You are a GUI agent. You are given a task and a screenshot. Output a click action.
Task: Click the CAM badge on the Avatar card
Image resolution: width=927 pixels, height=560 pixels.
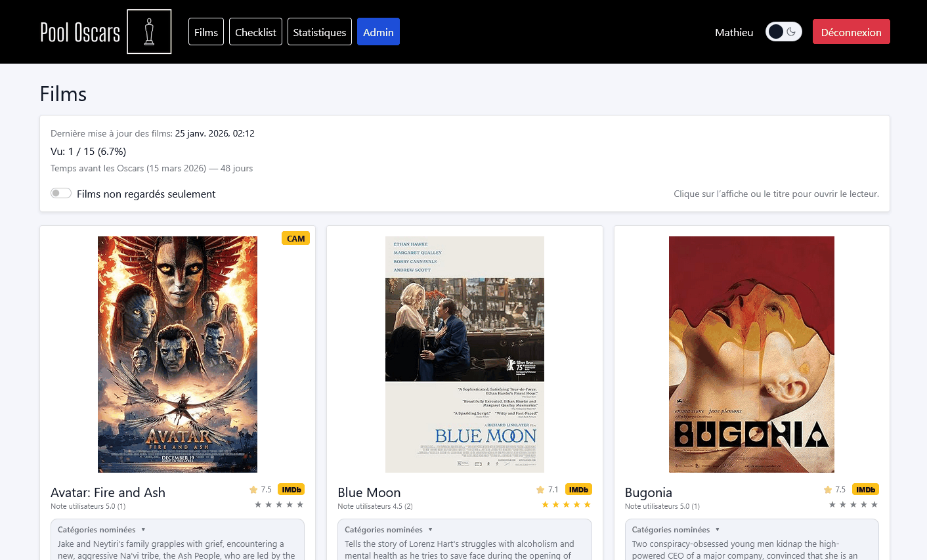point(295,238)
